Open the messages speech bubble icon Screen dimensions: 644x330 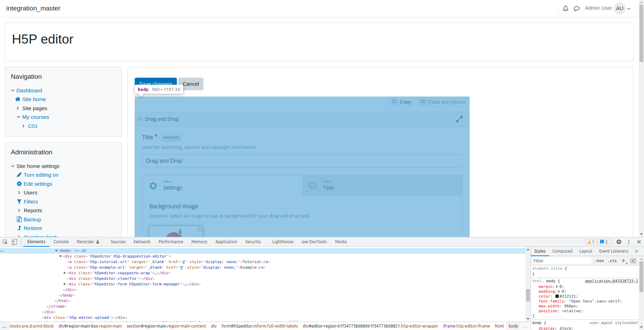(x=577, y=8)
